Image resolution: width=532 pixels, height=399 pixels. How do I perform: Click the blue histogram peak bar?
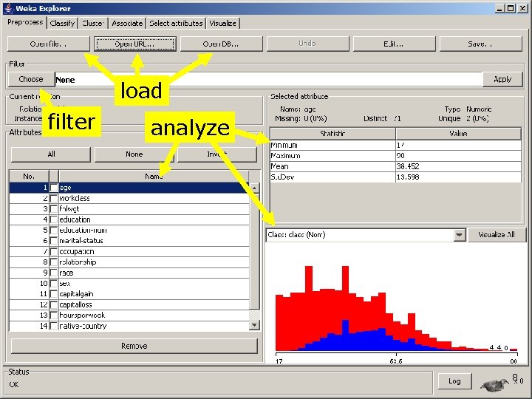coord(345,335)
